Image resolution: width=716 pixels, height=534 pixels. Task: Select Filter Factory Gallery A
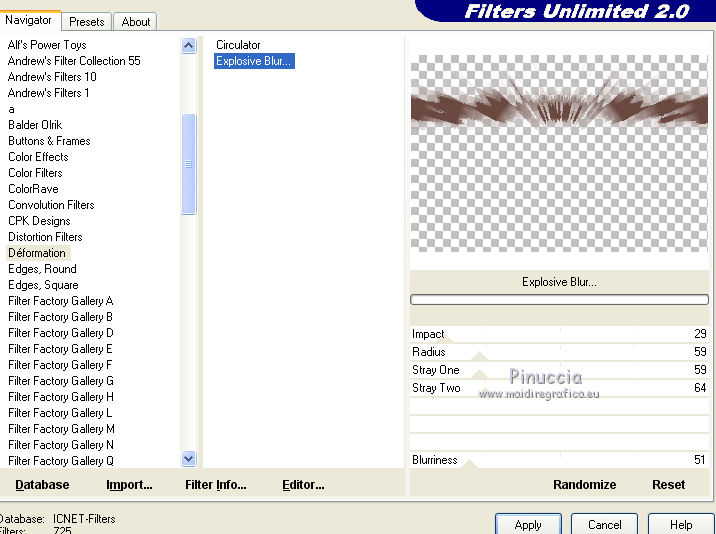(61, 301)
